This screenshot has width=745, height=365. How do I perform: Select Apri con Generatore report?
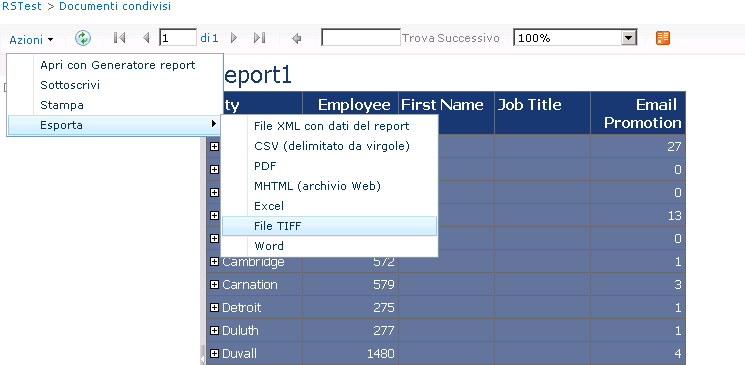click(118, 65)
